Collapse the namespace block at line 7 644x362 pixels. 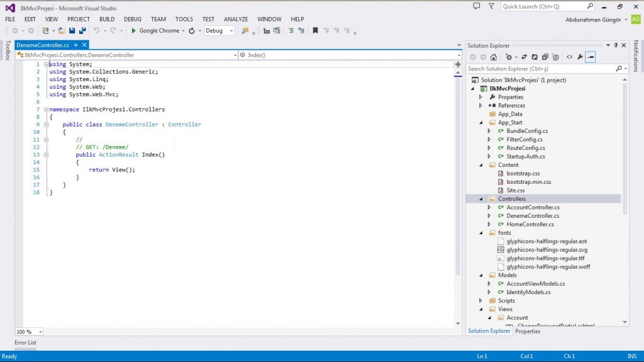pyautogui.click(x=45, y=110)
